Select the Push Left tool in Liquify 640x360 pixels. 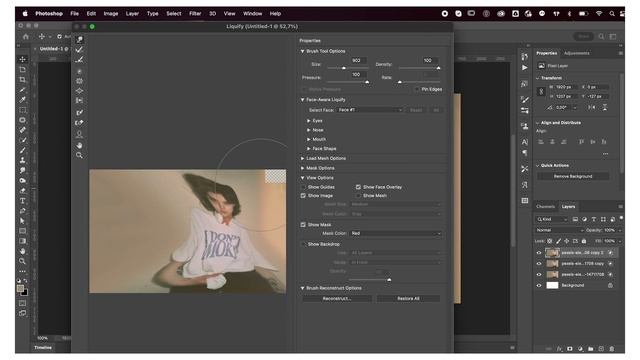pos(80,100)
